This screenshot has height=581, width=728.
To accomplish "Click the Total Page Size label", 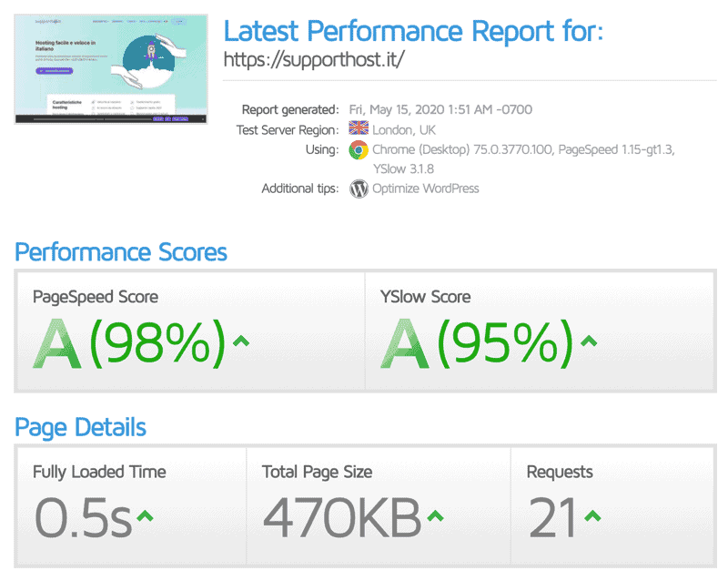I will 317,472.
